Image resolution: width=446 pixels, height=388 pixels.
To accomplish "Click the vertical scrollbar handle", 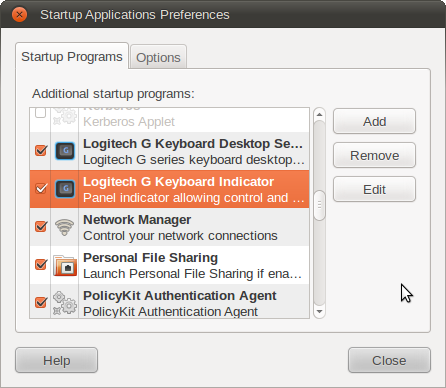I will point(319,205).
